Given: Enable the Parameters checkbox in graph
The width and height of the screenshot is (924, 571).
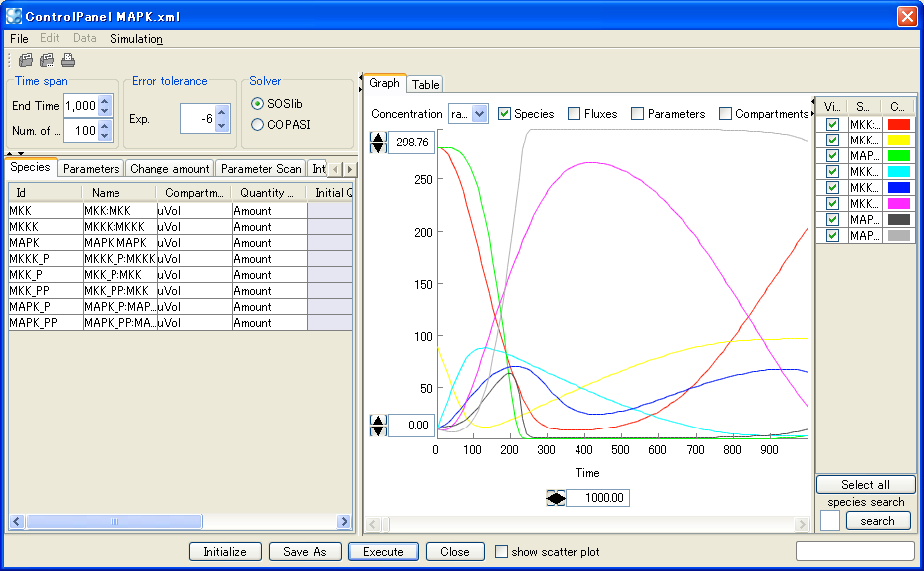Looking at the screenshot, I should coord(637,114).
